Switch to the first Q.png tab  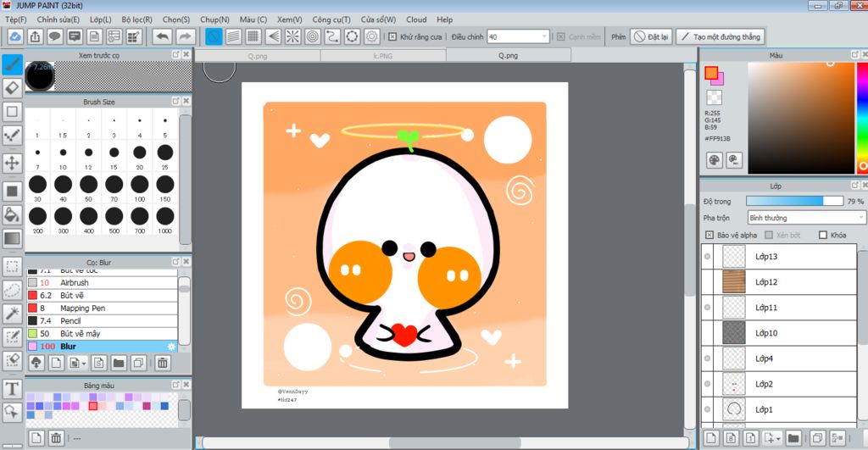coord(258,55)
